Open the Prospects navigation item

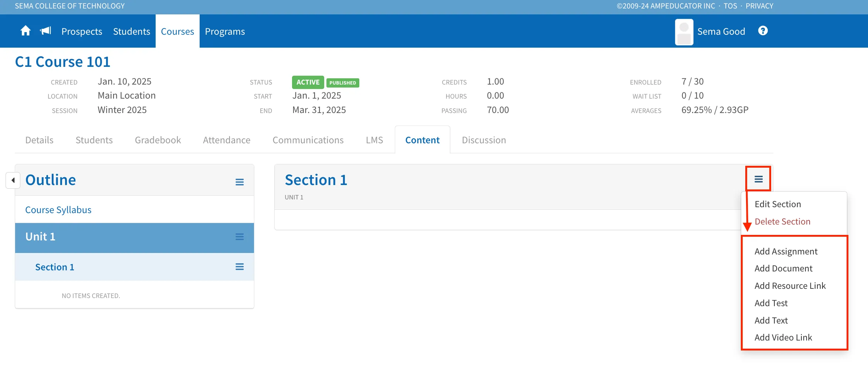click(82, 31)
